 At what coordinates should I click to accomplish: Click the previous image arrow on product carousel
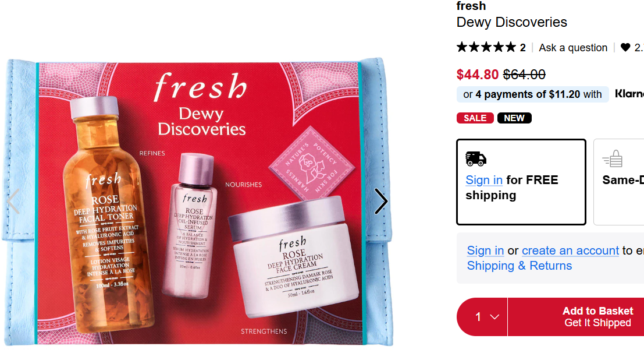[x=13, y=201]
